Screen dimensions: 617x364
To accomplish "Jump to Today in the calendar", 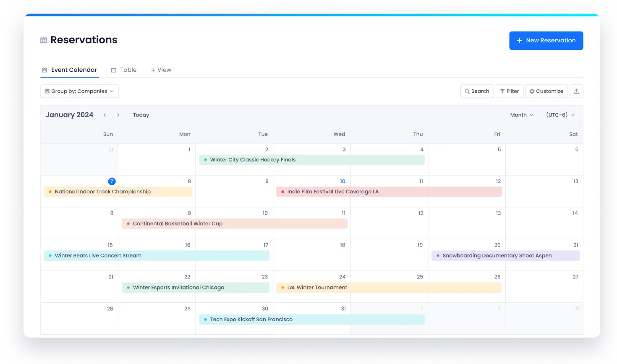I will point(141,115).
